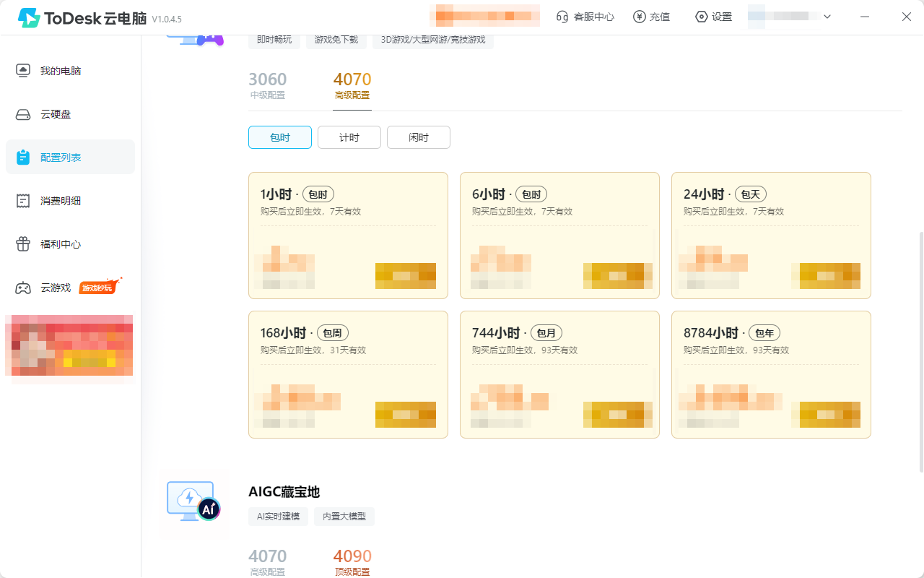Open the 消费明细 receipt icon
The width and height of the screenshot is (924, 578).
pyautogui.click(x=23, y=201)
